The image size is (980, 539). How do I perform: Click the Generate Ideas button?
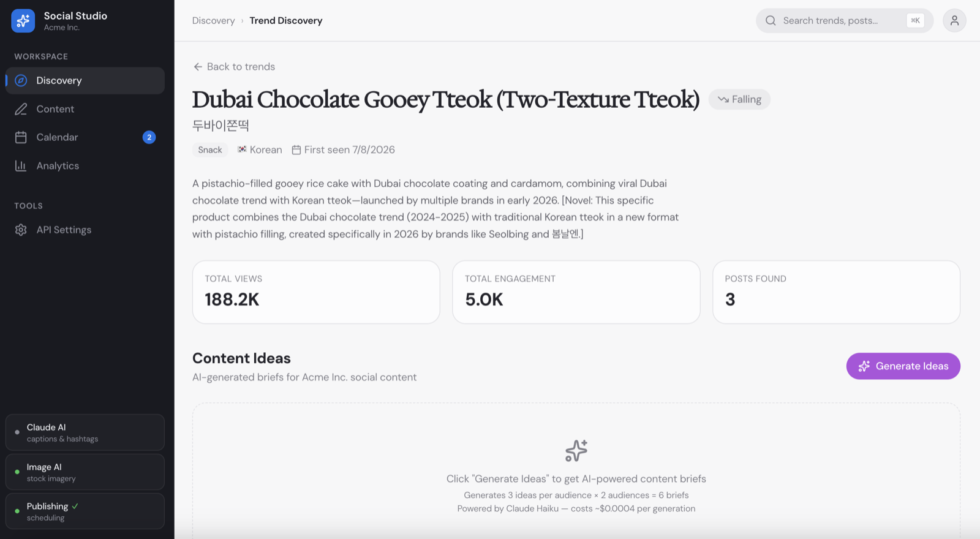(903, 366)
